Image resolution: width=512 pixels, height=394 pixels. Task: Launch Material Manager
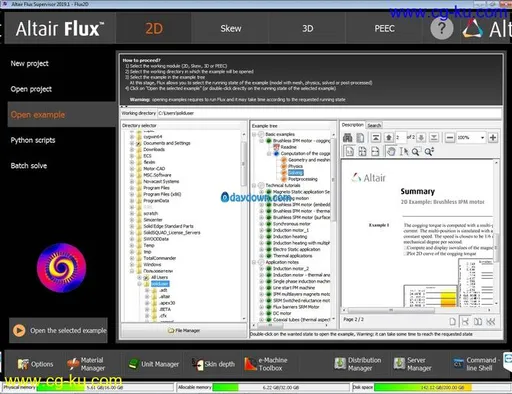[86, 364]
